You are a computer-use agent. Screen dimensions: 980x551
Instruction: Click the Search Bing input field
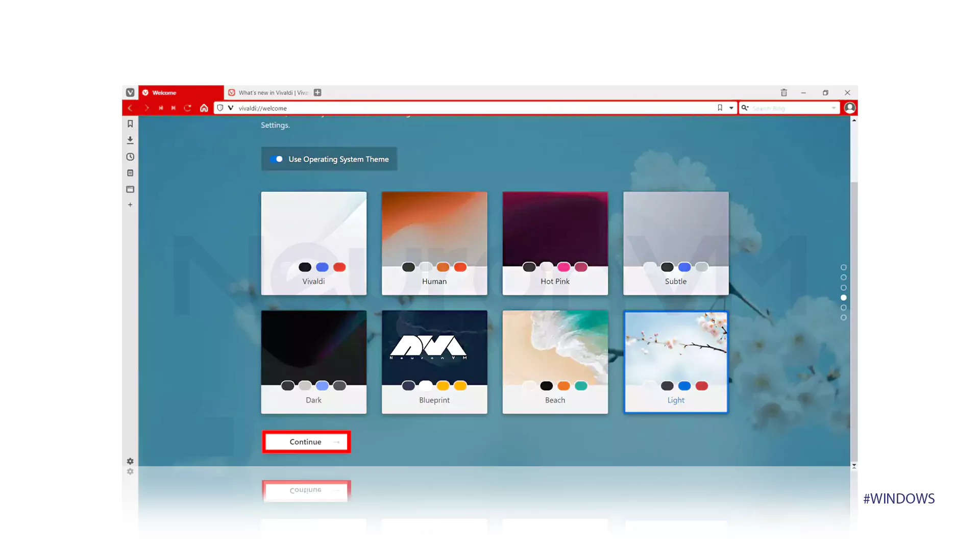coord(790,108)
